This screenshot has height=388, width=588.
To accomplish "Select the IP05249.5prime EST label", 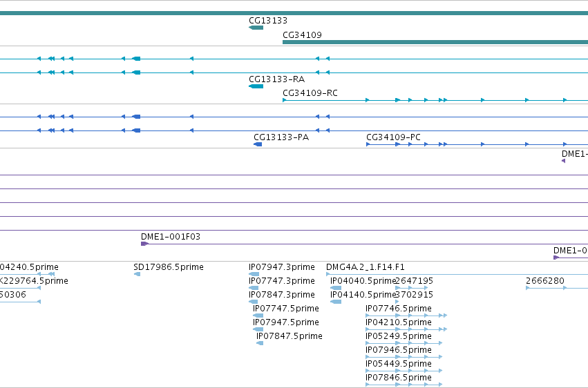I will [398, 336].
